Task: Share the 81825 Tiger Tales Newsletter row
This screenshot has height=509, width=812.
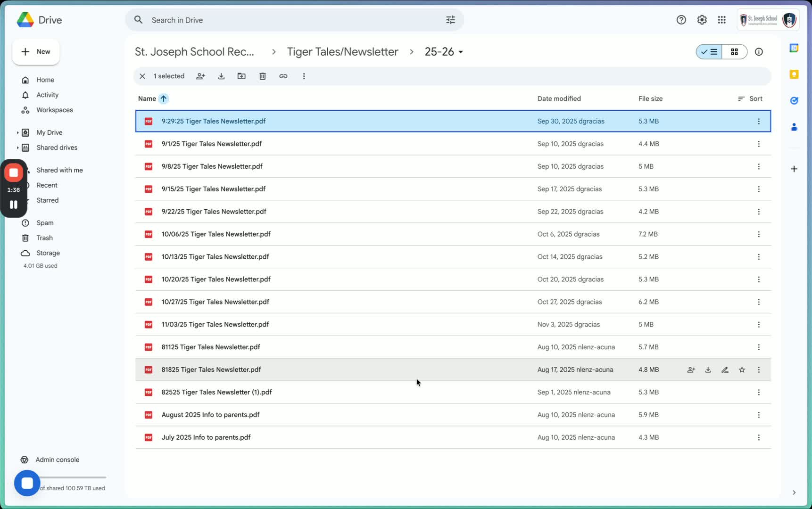Action: 691,370
